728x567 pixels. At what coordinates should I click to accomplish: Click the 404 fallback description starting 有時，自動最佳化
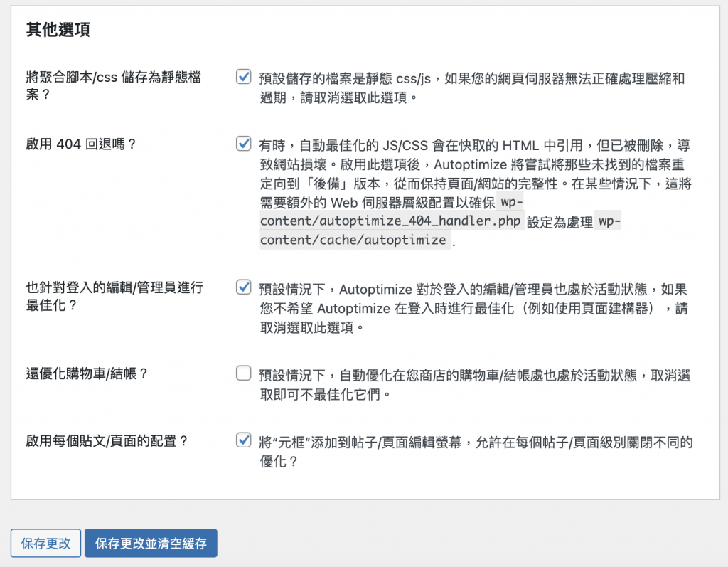point(476,192)
